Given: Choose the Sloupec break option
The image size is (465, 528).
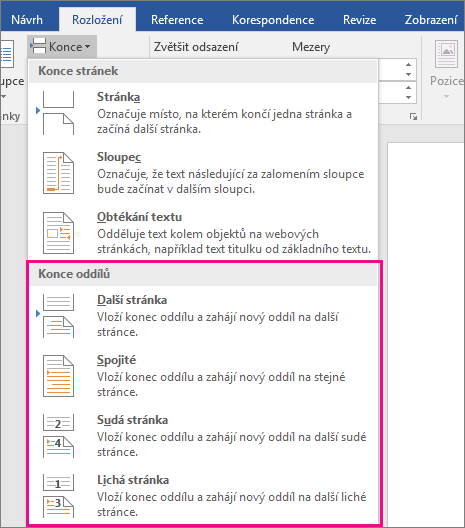Looking at the screenshot, I should click(203, 172).
